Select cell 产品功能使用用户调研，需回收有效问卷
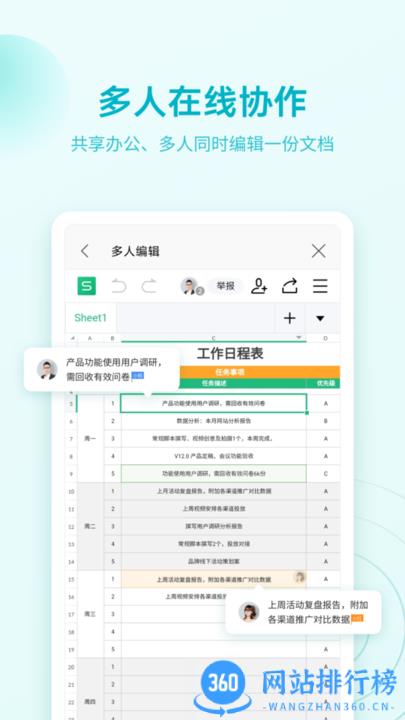Image resolution: width=405 pixels, height=720 pixels. tap(214, 403)
